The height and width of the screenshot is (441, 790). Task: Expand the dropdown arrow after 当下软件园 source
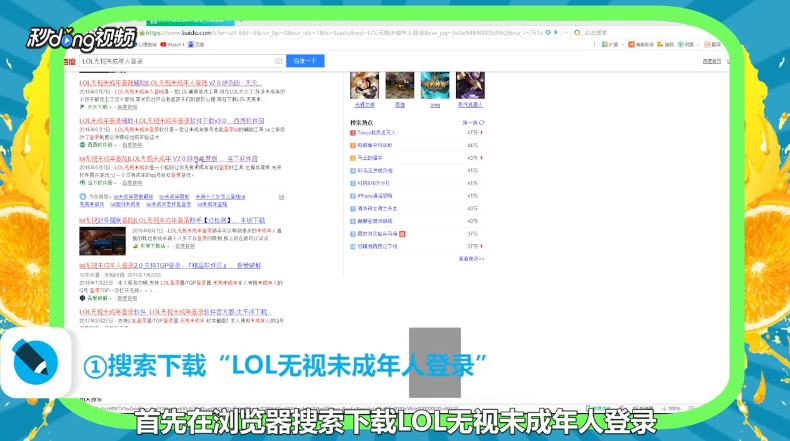coord(115,183)
